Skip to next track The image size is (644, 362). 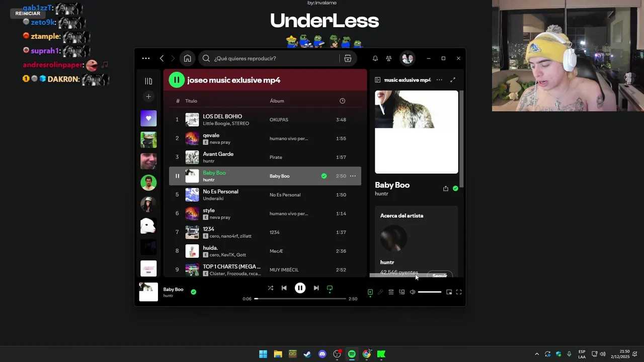coord(316,288)
